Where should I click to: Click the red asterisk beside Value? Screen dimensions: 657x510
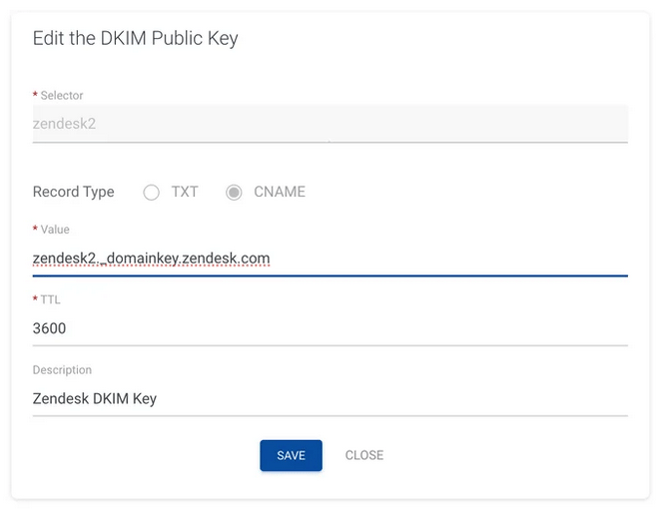(35, 228)
